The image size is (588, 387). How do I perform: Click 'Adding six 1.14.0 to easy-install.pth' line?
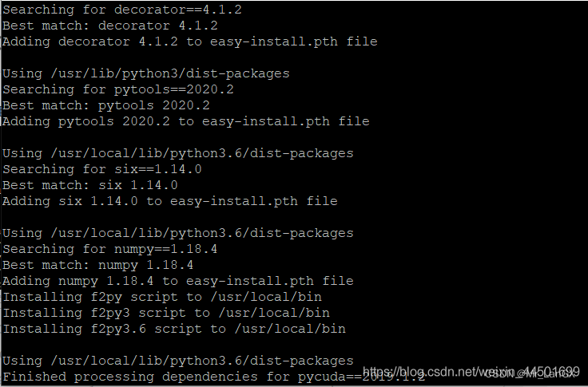(170, 201)
